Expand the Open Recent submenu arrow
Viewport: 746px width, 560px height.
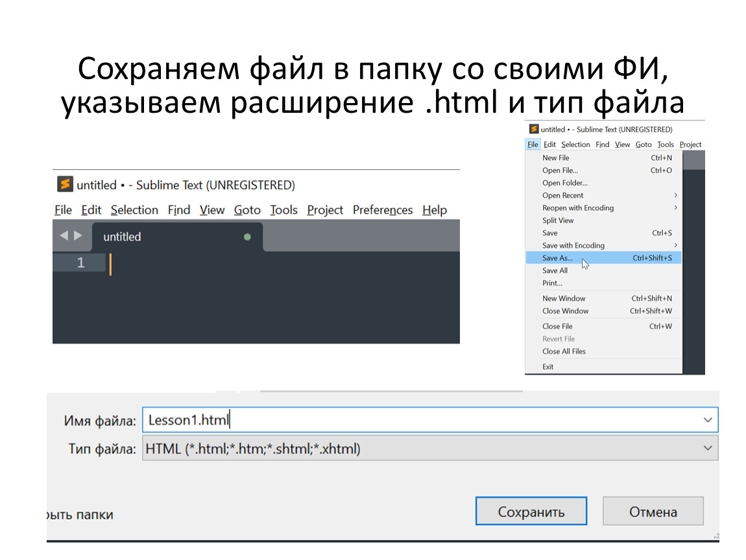675,195
